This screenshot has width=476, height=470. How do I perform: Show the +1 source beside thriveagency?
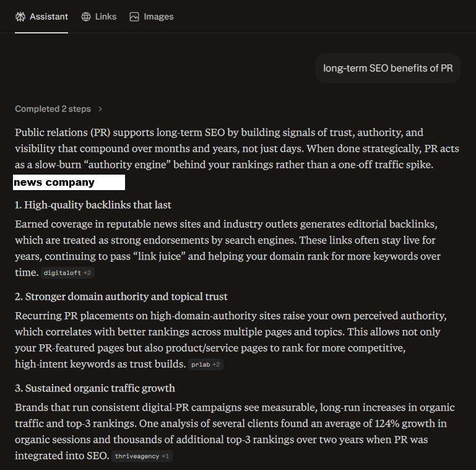click(x=165, y=456)
